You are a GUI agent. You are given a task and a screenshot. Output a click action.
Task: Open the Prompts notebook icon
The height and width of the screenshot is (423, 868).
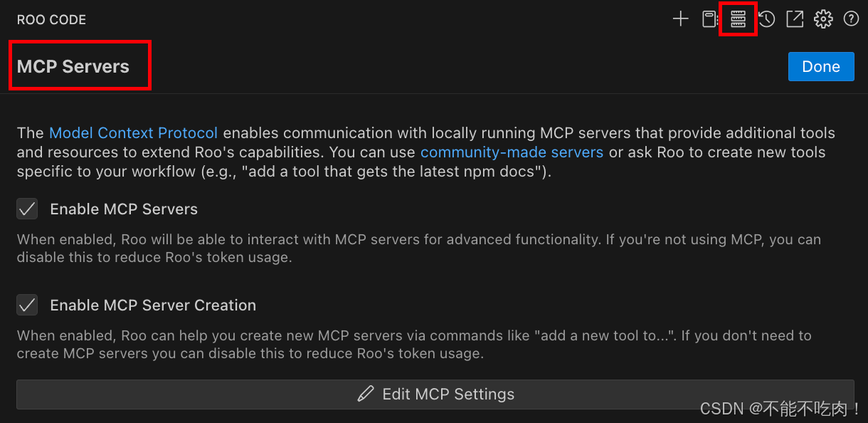(x=709, y=19)
